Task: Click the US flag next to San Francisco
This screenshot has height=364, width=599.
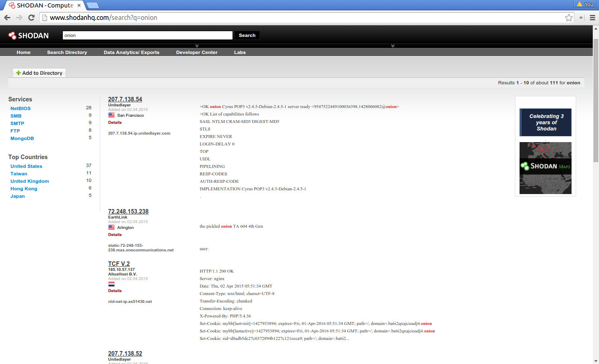Action: pyautogui.click(x=111, y=115)
